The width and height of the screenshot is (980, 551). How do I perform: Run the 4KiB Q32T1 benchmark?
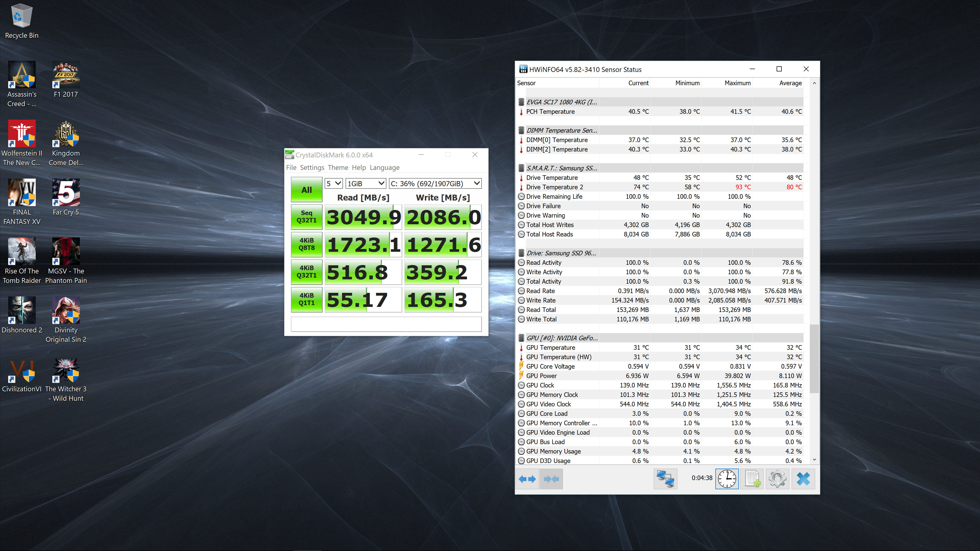307,272
